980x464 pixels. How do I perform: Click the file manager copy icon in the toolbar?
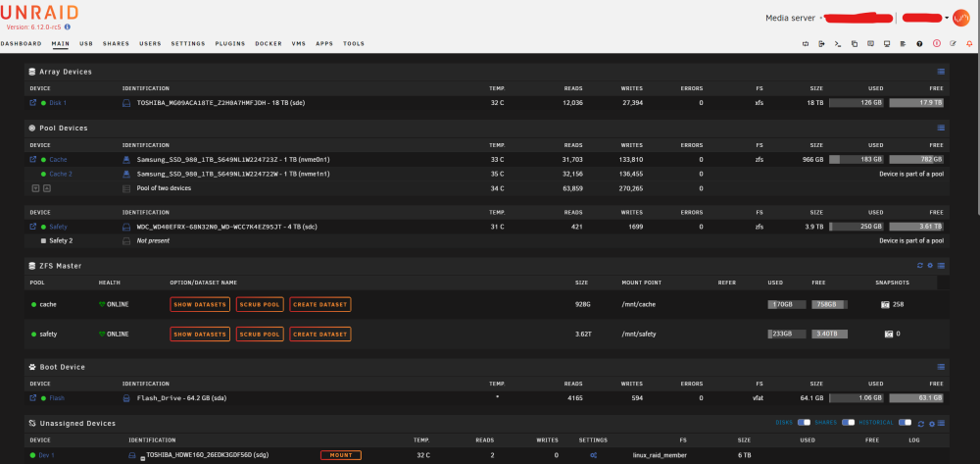coord(854,44)
